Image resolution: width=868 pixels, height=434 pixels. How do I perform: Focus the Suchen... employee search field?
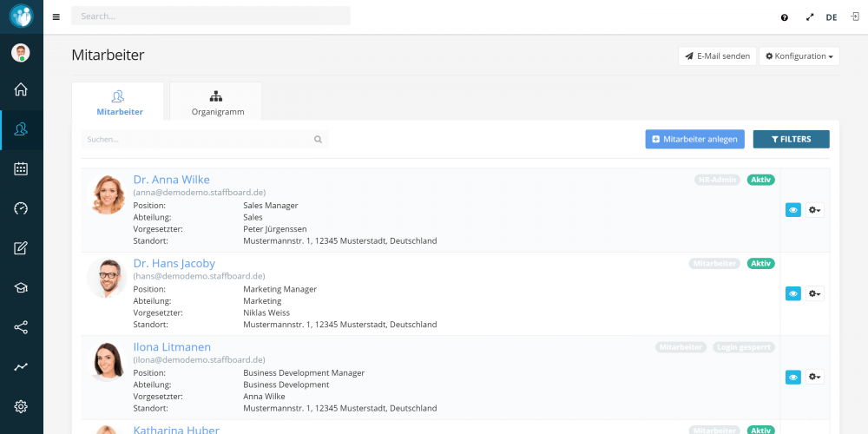pos(205,140)
